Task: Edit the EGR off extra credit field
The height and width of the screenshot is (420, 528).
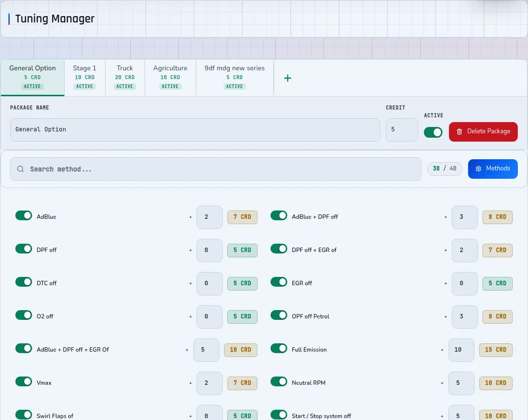Action: 465,283
